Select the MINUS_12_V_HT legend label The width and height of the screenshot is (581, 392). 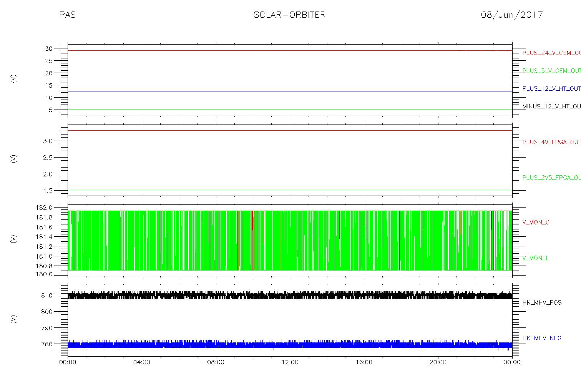pyautogui.click(x=551, y=106)
